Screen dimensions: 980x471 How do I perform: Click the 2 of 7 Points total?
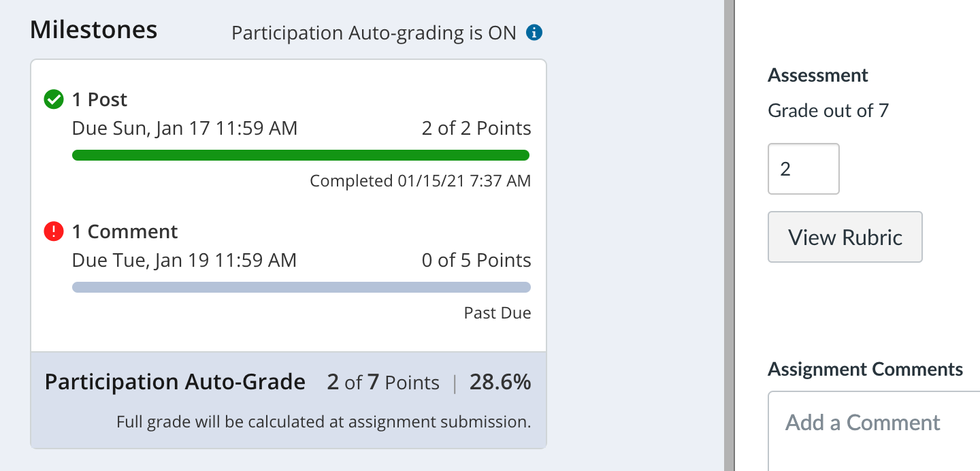pos(382,383)
